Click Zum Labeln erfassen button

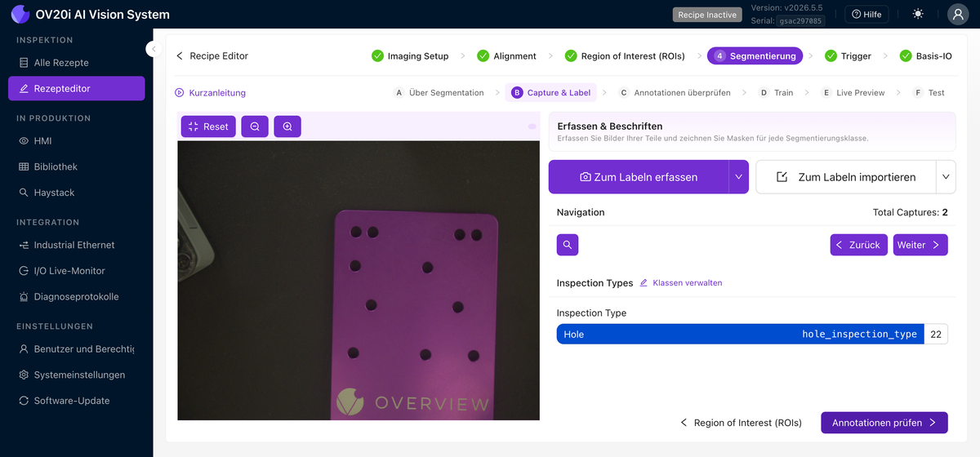pyautogui.click(x=639, y=177)
